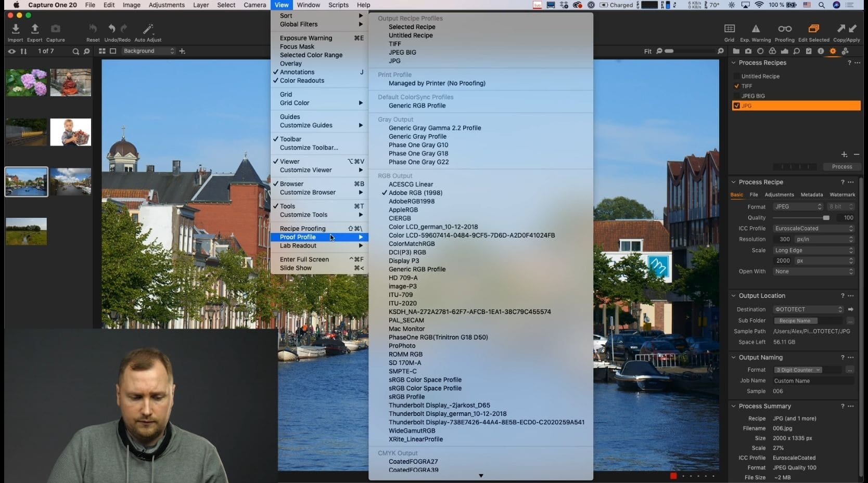Open the Destination folder dropdown
Screen dimensions: 868x483
point(808,309)
